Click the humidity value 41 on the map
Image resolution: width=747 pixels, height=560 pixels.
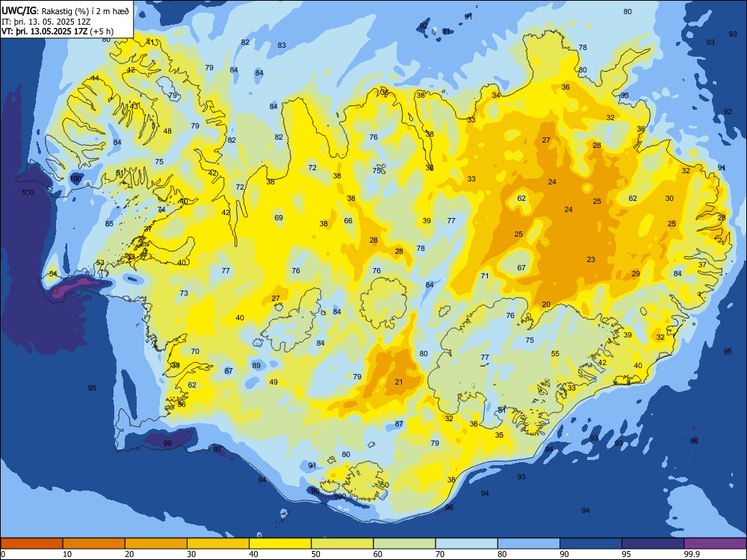[x=150, y=42]
